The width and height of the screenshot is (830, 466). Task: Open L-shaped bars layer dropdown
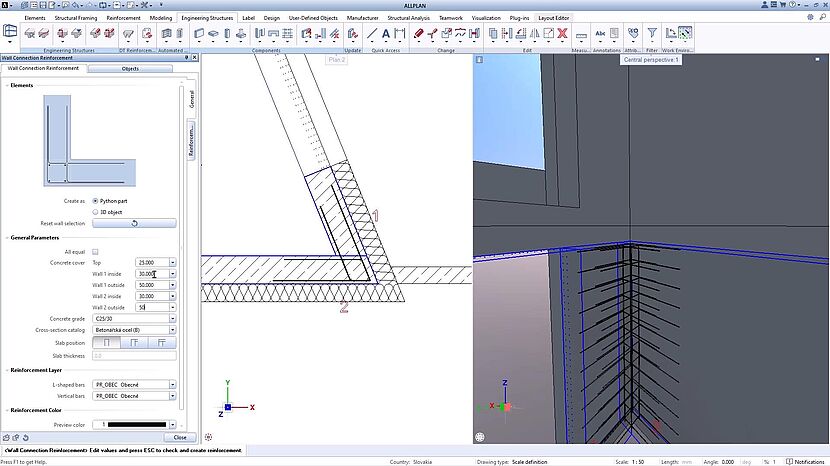pos(173,385)
